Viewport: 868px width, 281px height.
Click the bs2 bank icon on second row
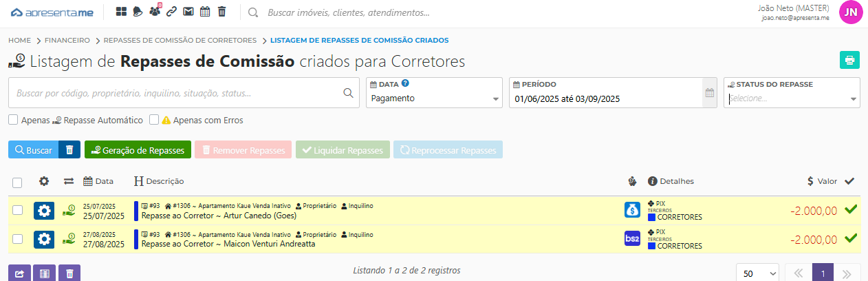(632, 238)
